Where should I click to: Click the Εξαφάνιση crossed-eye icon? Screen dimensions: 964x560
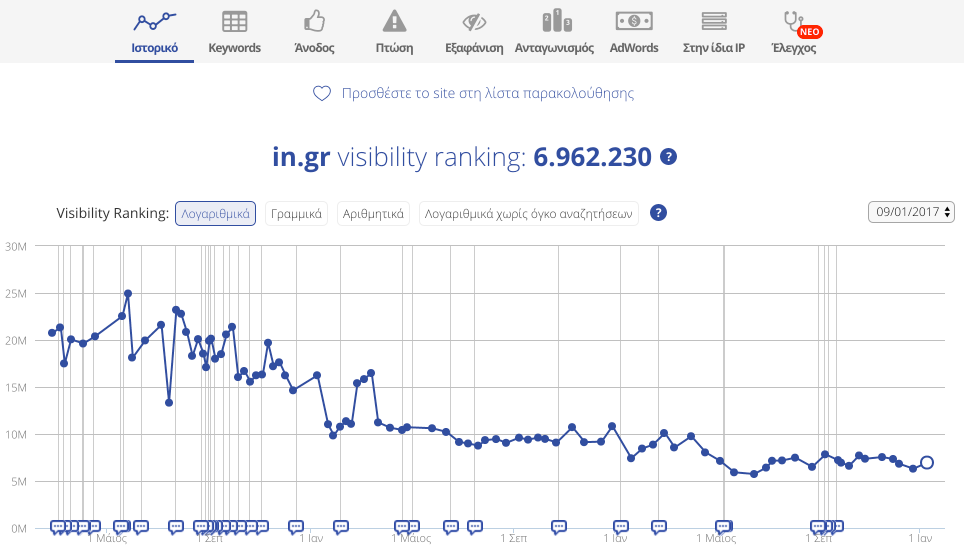pos(474,21)
